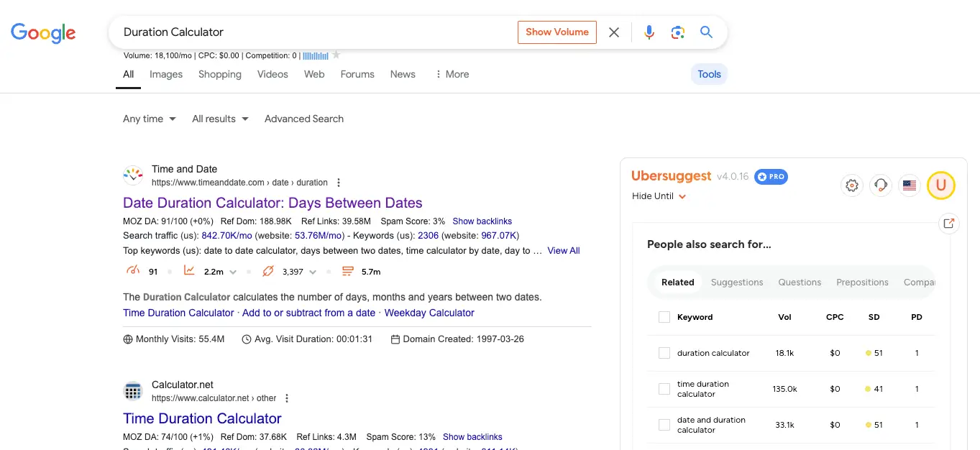Switch to the News tab
This screenshot has width=980, height=450.
click(403, 74)
